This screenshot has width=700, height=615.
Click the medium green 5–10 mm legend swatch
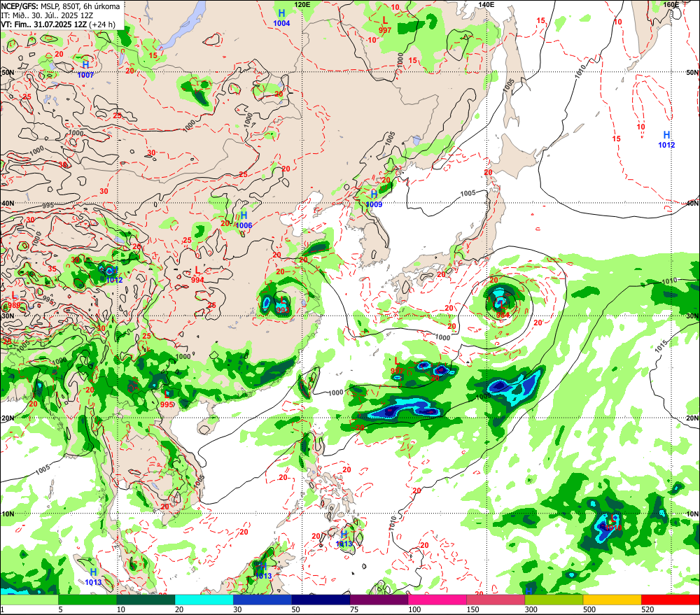tap(87, 600)
